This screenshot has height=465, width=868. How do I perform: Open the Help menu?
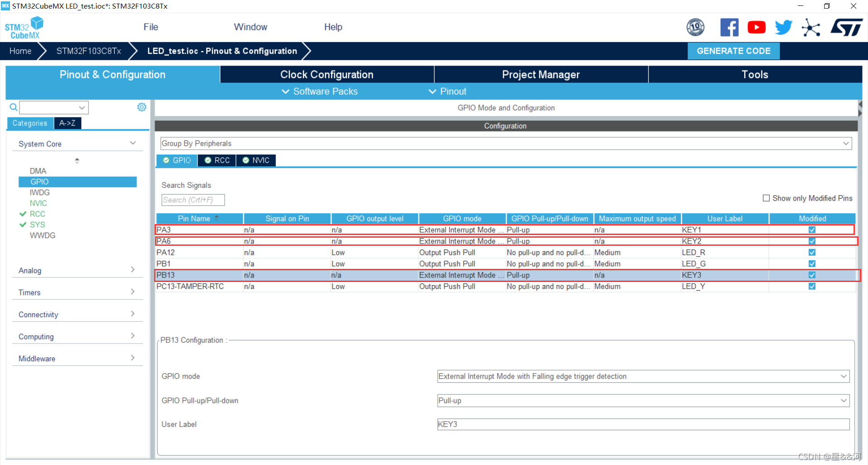click(x=333, y=27)
